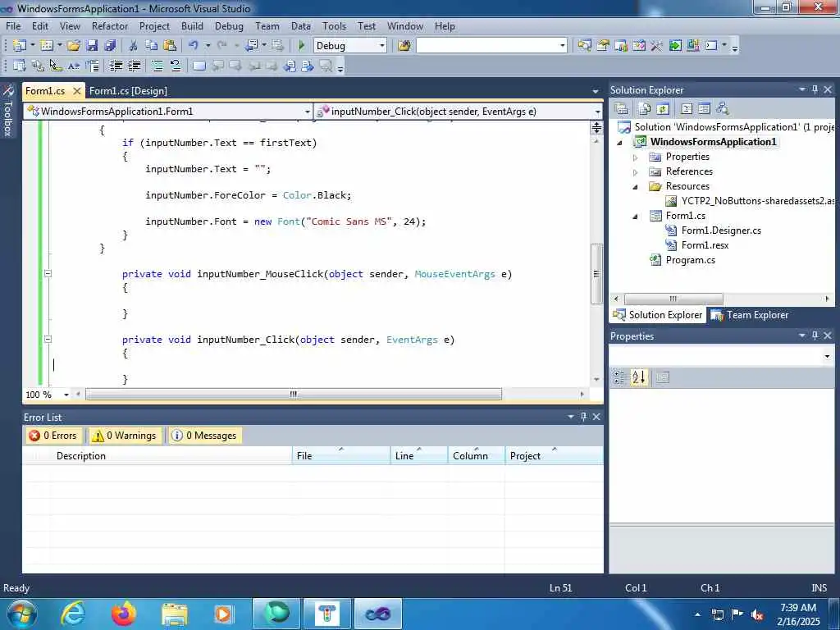This screenshot has width=840, height=630.
Task: Expand the References node in Solution Explorer
Action: tap(636, 172)
